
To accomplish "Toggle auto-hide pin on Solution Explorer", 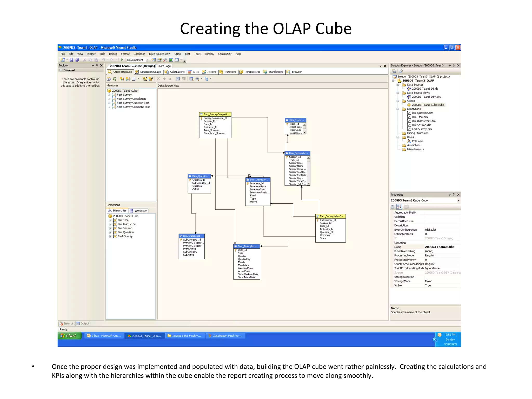I will coord(454,65).
